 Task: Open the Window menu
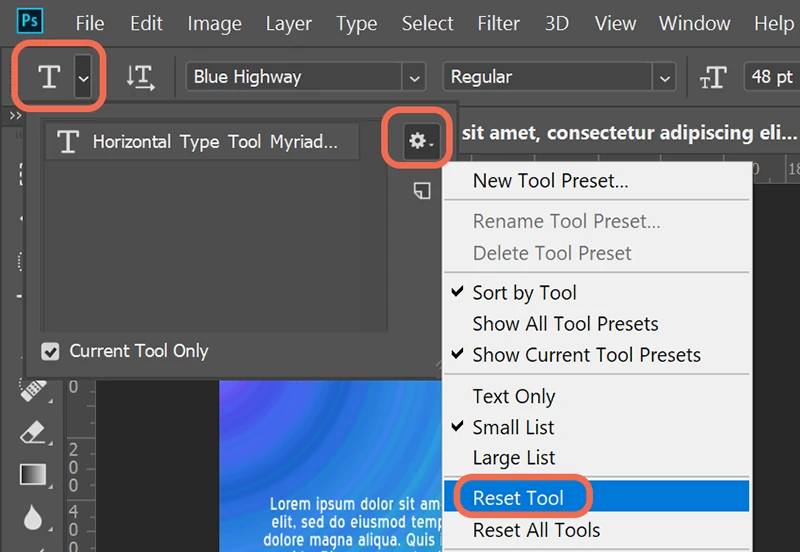694,23
